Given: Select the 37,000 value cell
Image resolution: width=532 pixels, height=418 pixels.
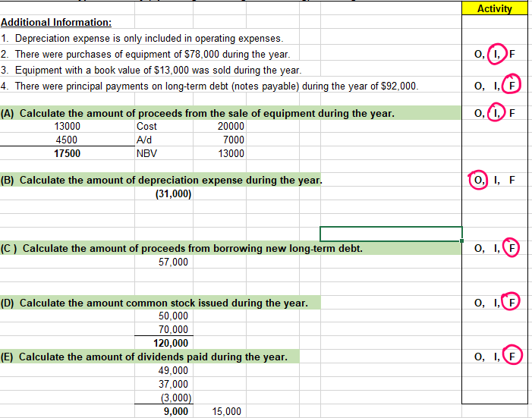Looking at the screenshot, I should [164, 384].
